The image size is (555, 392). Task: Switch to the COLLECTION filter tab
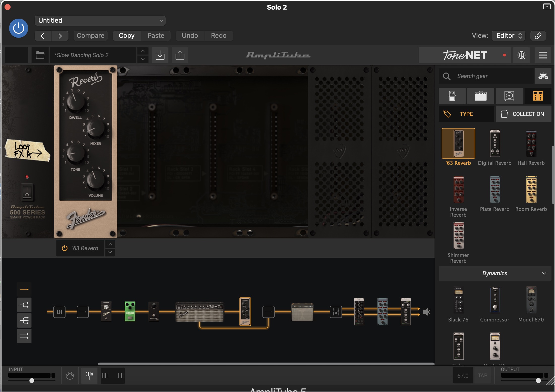tap(524, 114)
